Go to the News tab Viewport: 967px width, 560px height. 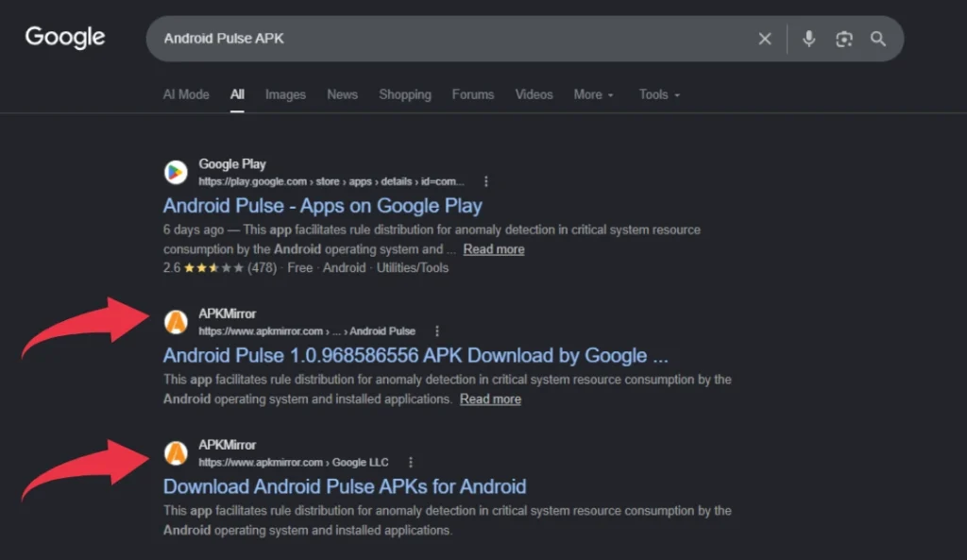click(x=342, y=94)
